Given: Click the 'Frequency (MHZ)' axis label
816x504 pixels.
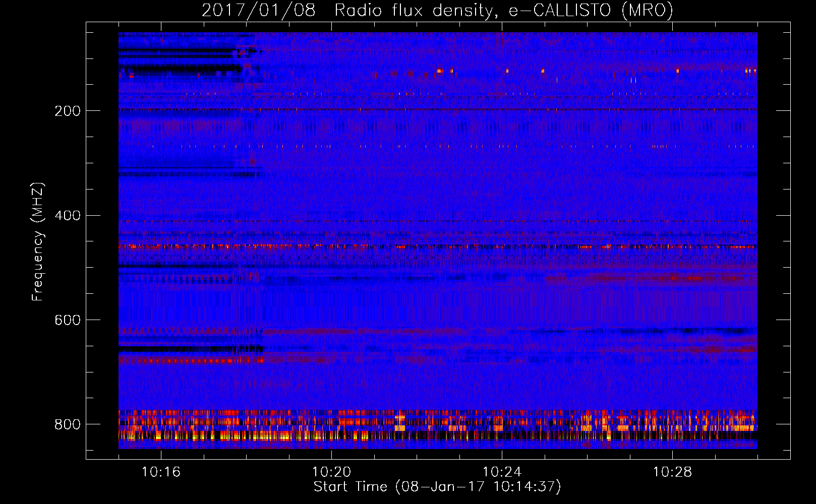Looking at the screenshot, I should pos(37,241).
